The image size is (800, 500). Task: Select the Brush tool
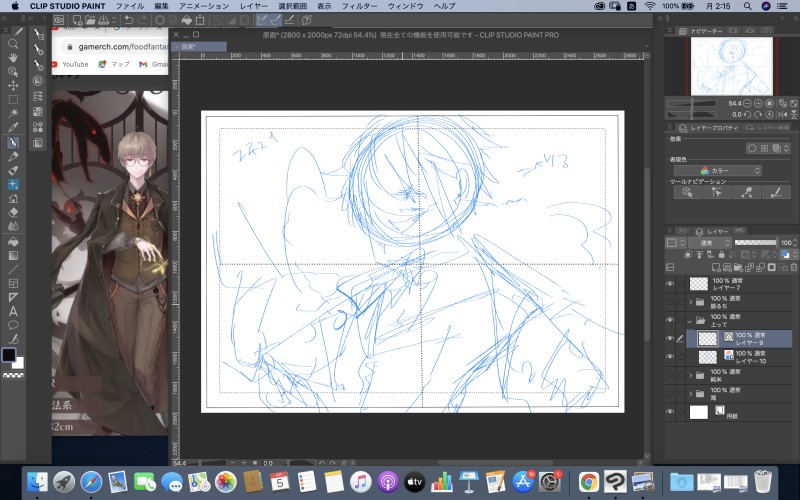click(13, 170)
